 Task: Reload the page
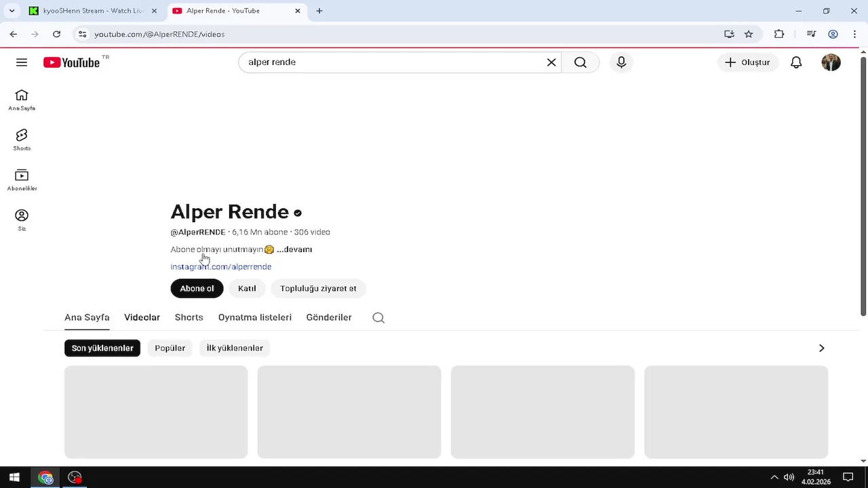point(56,34)
